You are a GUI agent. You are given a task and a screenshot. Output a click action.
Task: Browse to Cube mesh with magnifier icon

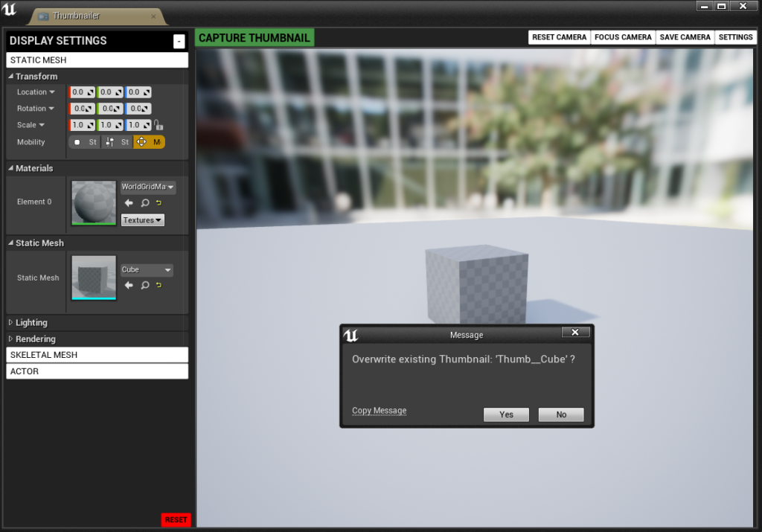click(144, 285)
